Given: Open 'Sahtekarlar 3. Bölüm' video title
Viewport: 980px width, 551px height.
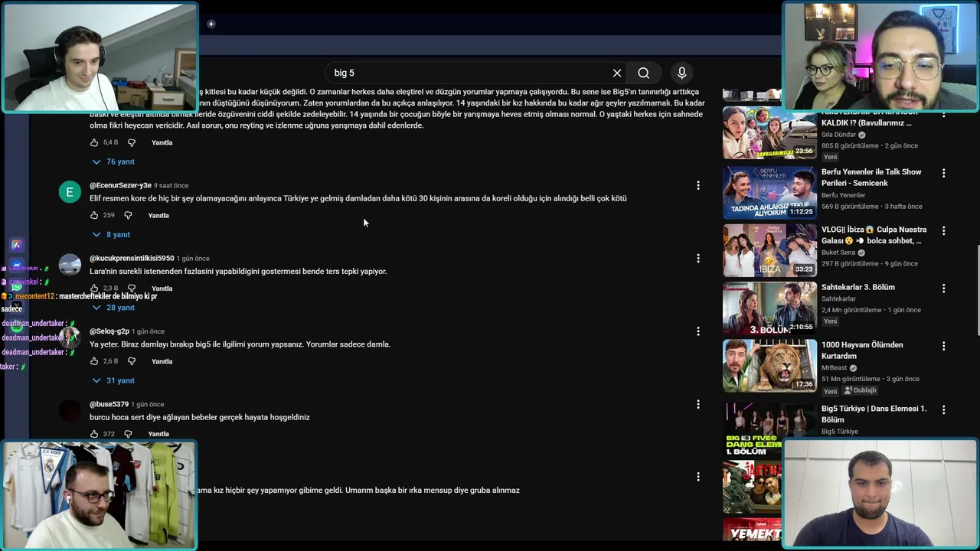Looking at the screenshot, I should 857,287.
